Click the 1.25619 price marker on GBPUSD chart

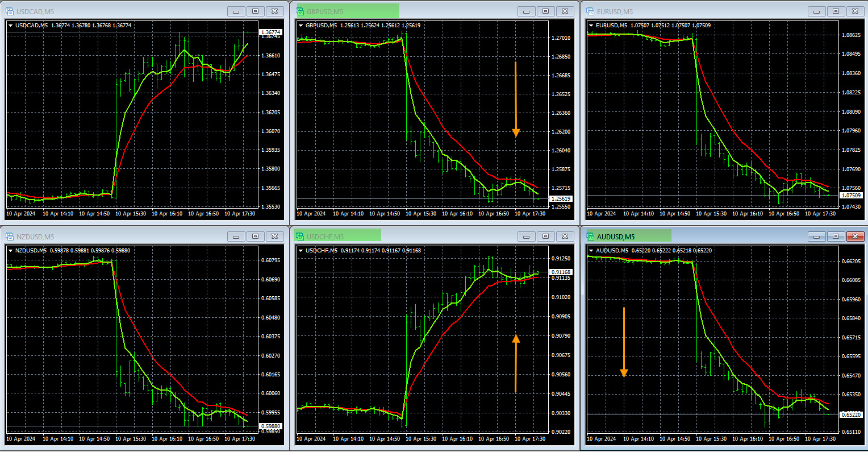click(x=561, y=199)
